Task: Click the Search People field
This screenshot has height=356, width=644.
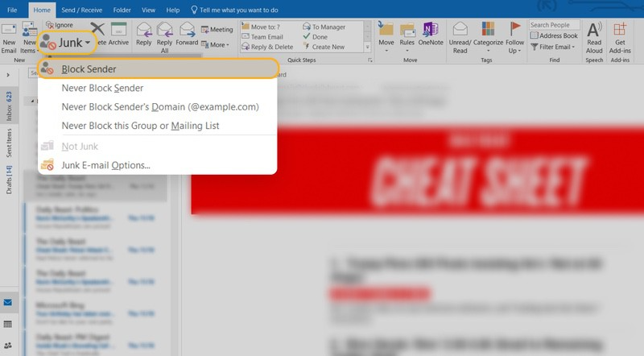Action: point(554,25)
